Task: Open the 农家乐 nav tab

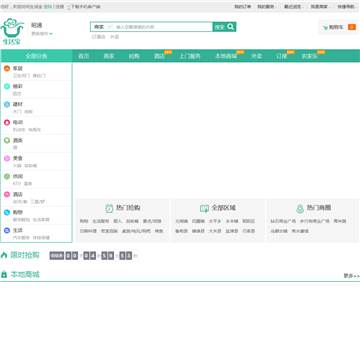Action: click(310, 56)
